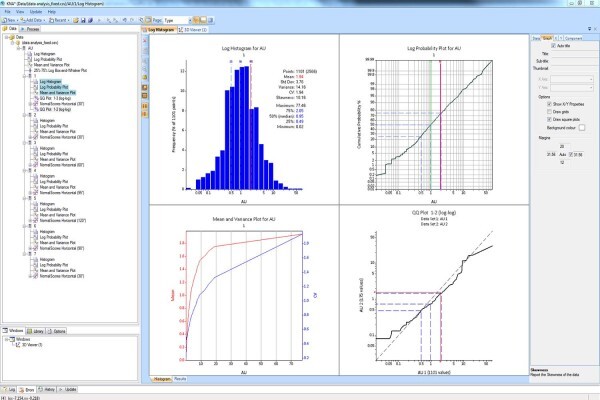This screenshot has height=400, width=600.
Task: Collapse the root Data tree node
Action: (x=7, y=37)
